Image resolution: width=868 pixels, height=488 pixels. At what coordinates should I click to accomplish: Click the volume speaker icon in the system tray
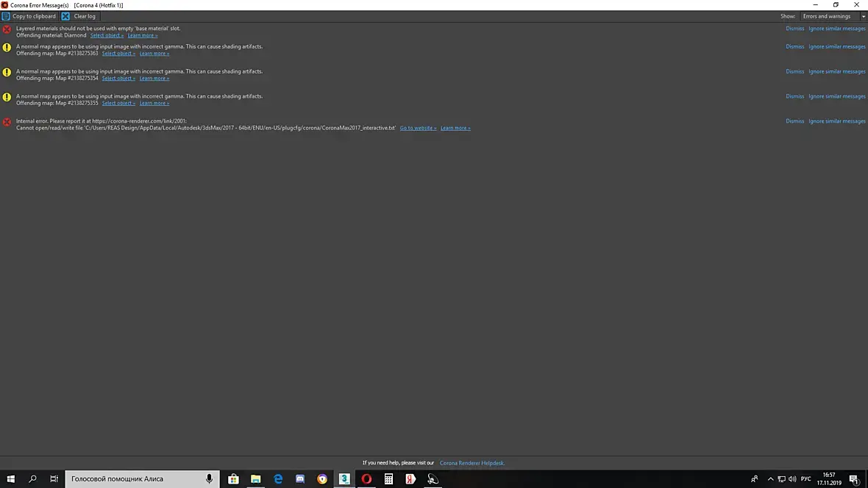pos(792,478)
